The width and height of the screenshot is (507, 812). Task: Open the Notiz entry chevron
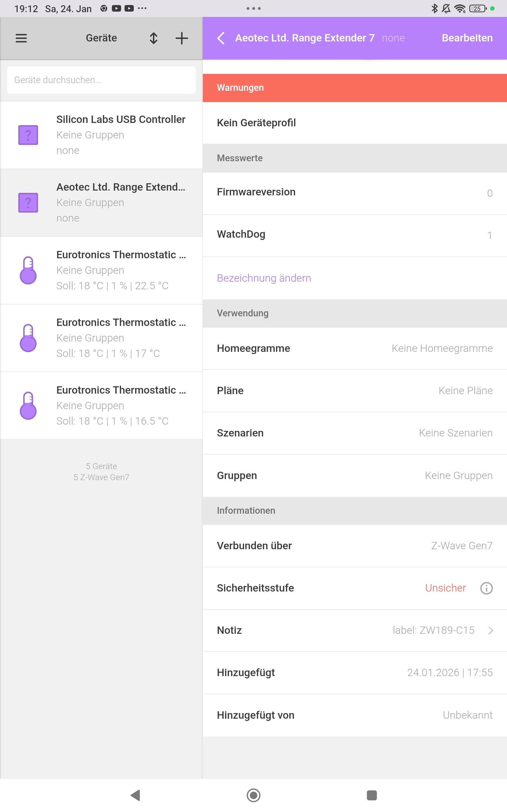point(491,630)
